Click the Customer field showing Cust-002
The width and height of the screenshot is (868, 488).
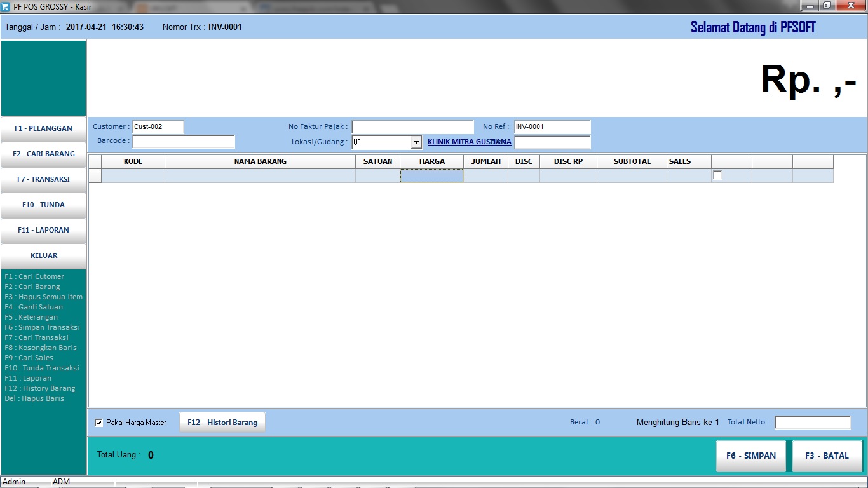158,127
